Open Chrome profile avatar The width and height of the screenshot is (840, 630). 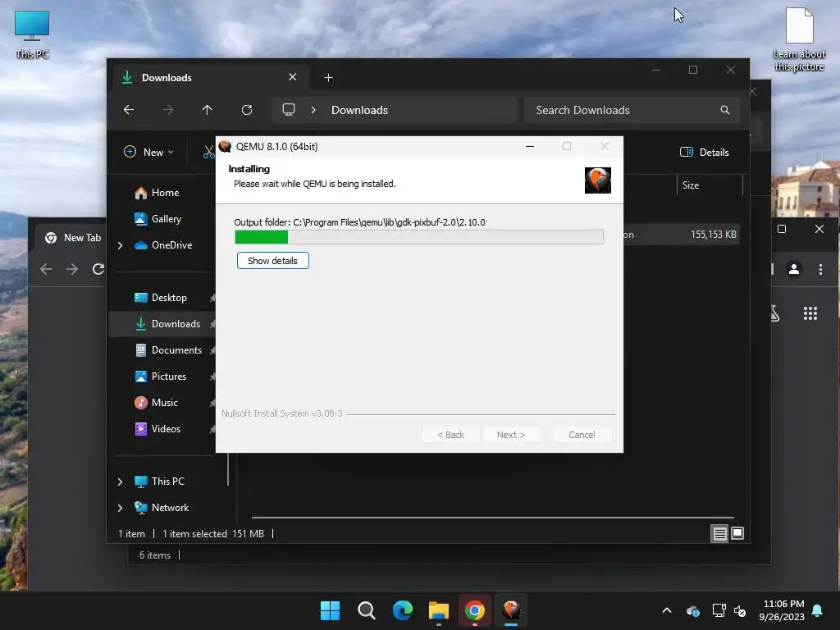click(794, 269)
